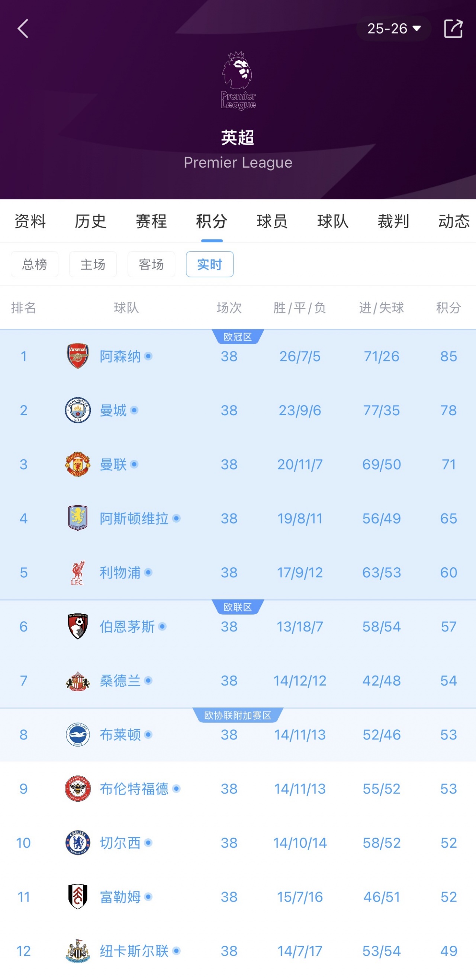476x980 pixels.
Task: Open team 纽卡斯尔联 link
Action: coord(134,951)
